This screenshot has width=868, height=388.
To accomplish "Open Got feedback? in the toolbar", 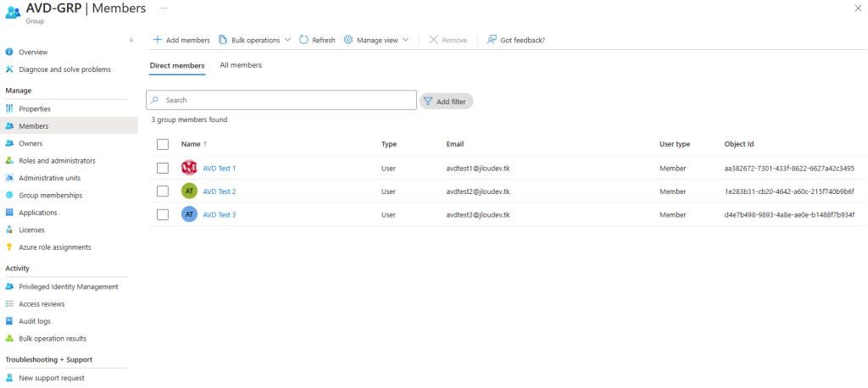I will click(x=515, y=40).
